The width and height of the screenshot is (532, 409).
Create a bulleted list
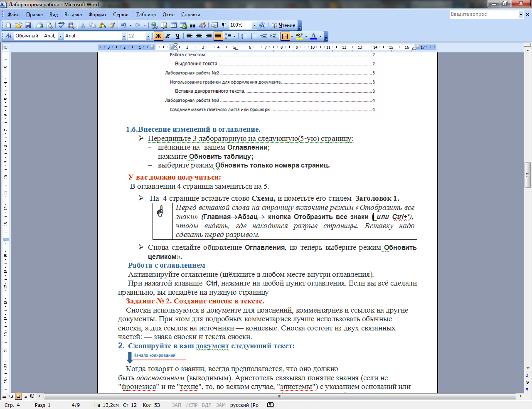(254, 36)
